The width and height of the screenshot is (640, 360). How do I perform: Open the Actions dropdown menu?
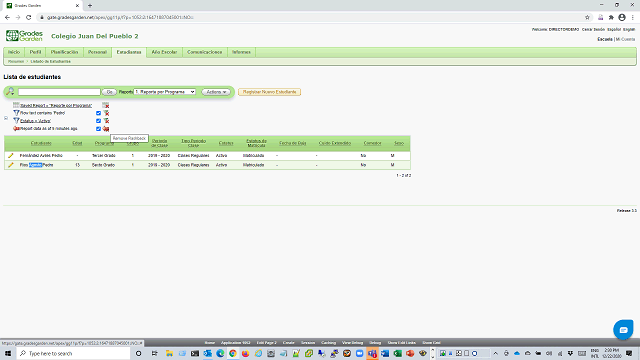[x=216, y=92]
